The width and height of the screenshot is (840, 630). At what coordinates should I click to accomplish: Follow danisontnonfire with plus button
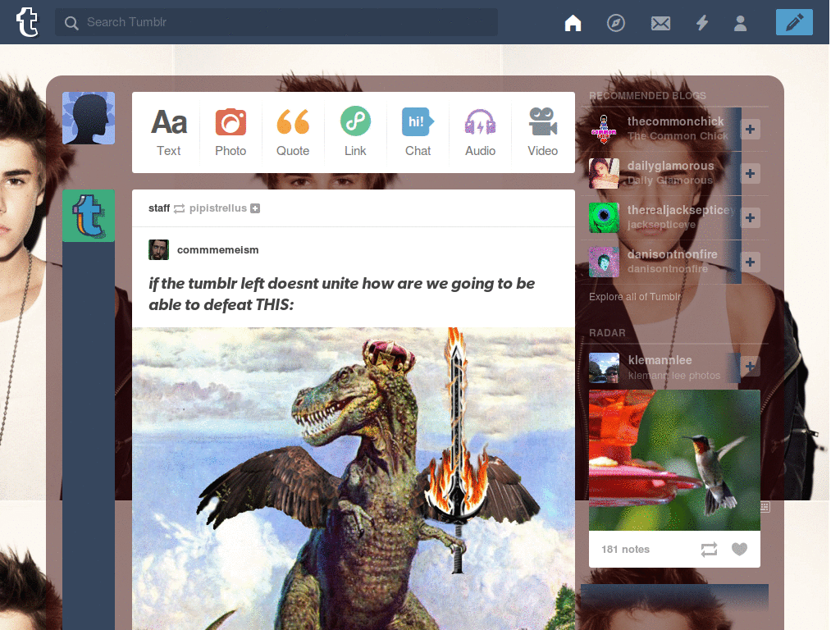(x=750, y=262)
